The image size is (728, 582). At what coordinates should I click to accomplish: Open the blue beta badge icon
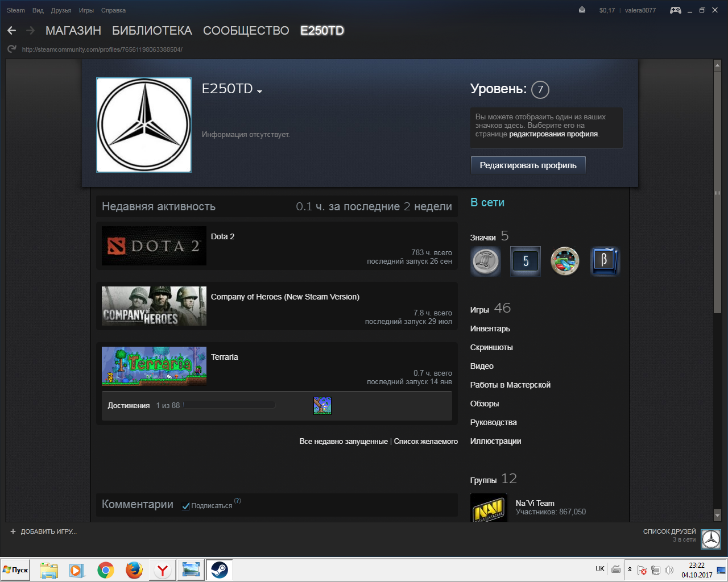point(605,261)
